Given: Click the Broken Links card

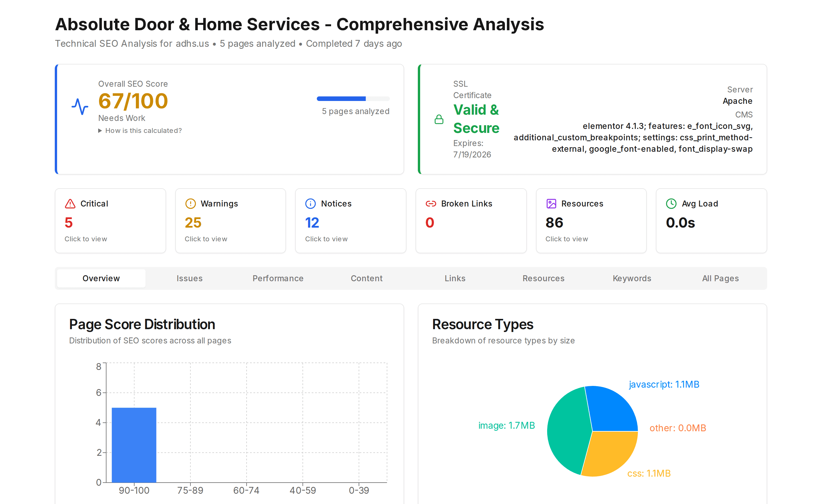Looking at the screenshot, I should [x=471, y=221].
